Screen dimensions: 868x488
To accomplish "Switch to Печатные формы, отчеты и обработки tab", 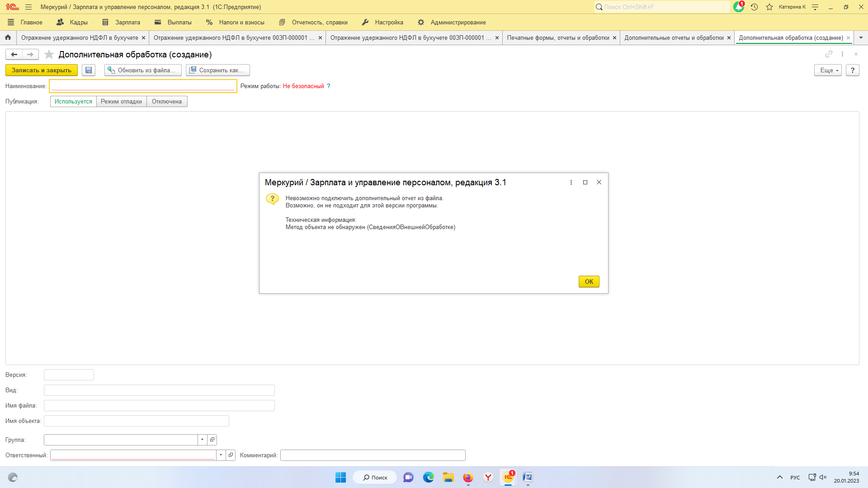I will [x=558, y=38].
